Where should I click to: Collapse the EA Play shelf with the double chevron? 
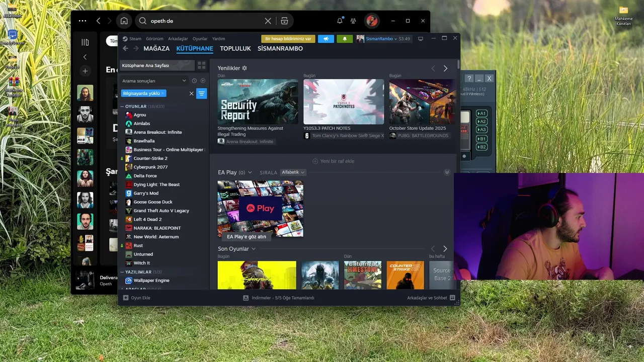click(447, 172)
